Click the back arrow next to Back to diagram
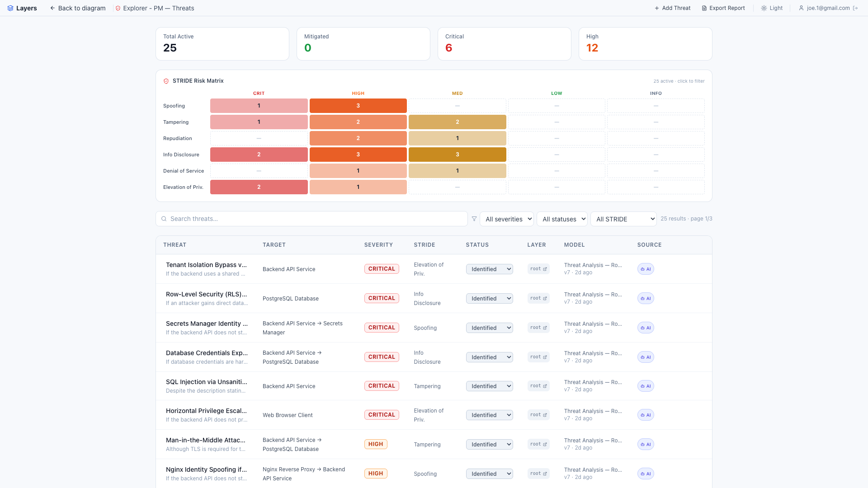The height and width of the screenshot is (488, 868). click(52, 8)
